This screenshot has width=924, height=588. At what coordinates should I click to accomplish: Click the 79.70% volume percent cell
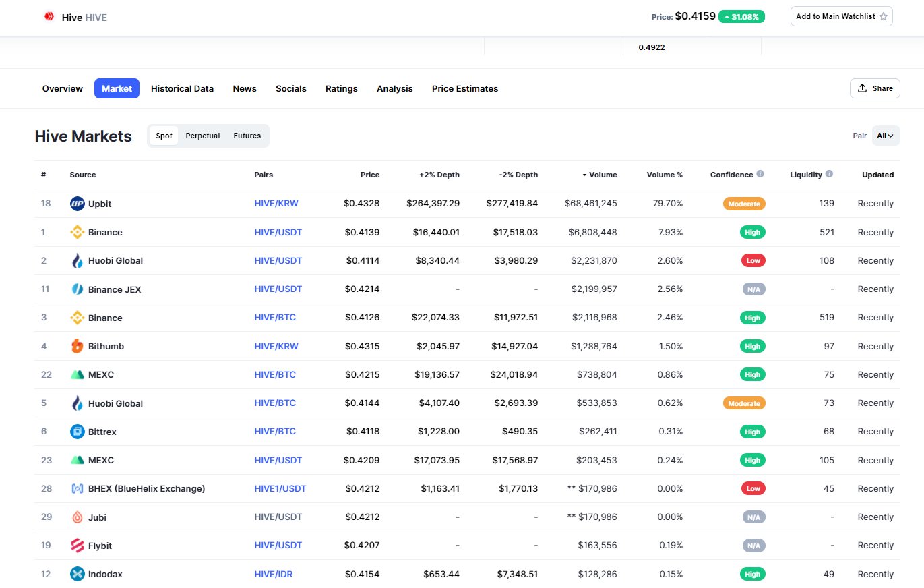(x=668, y=204)
